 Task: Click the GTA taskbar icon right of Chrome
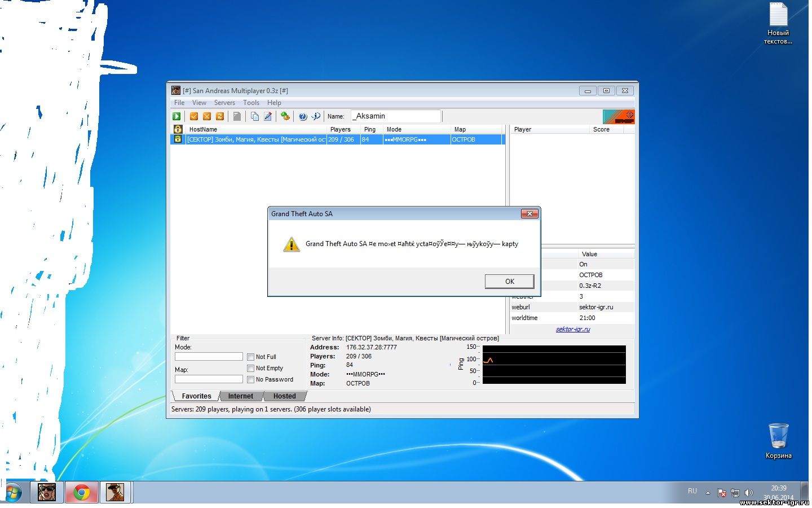click(116, 492)
